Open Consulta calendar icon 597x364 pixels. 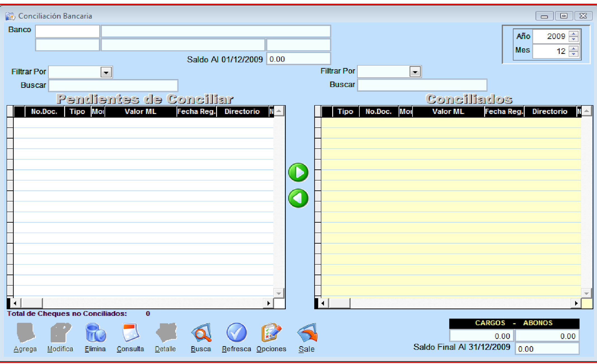[x=130, y=332]
